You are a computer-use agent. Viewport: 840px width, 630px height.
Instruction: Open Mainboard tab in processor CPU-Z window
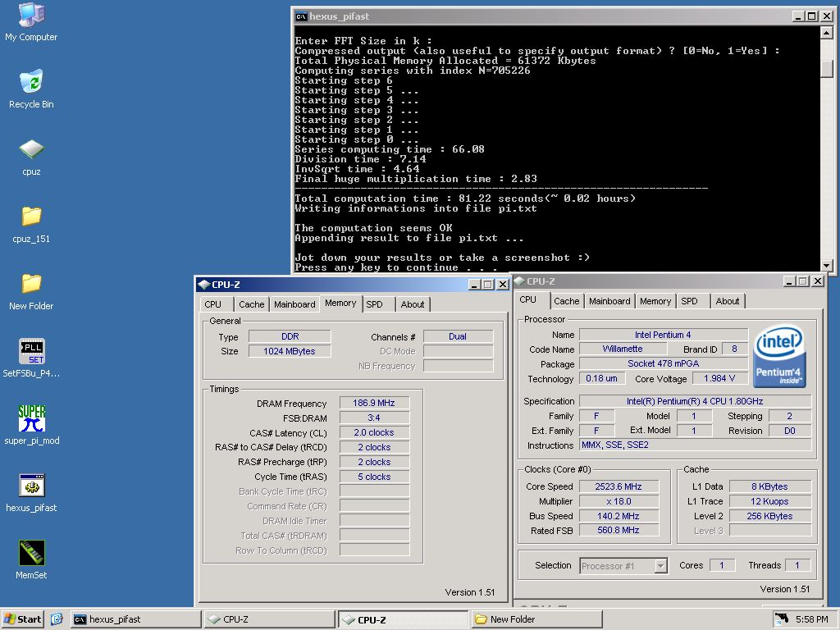(609, 301)
